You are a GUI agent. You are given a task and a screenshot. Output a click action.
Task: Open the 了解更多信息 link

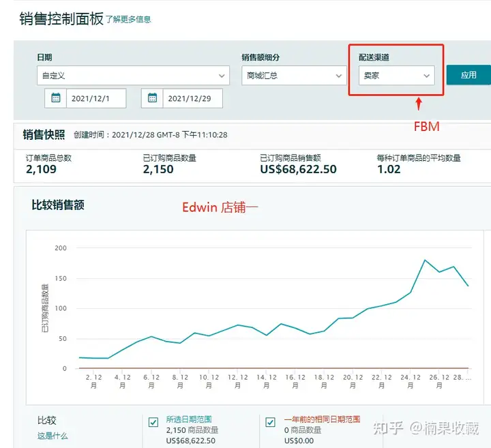[128, 19]
